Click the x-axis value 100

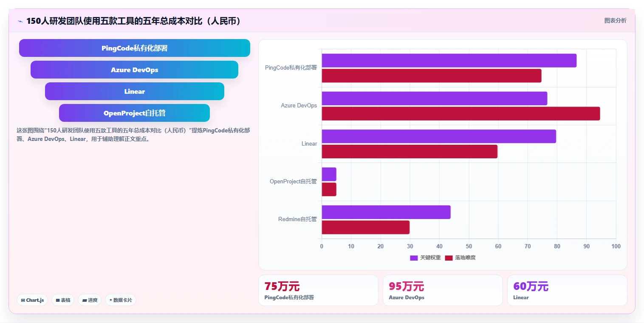[x=616, y=246]
